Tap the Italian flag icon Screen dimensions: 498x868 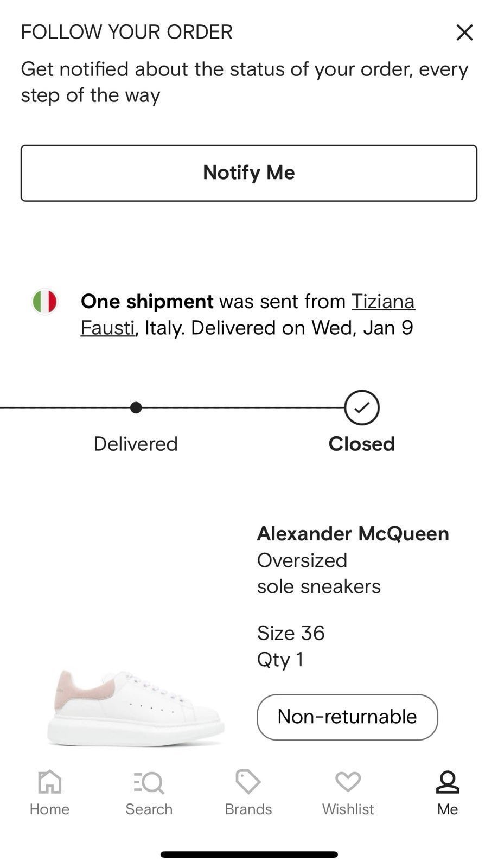tap(44, 302)
